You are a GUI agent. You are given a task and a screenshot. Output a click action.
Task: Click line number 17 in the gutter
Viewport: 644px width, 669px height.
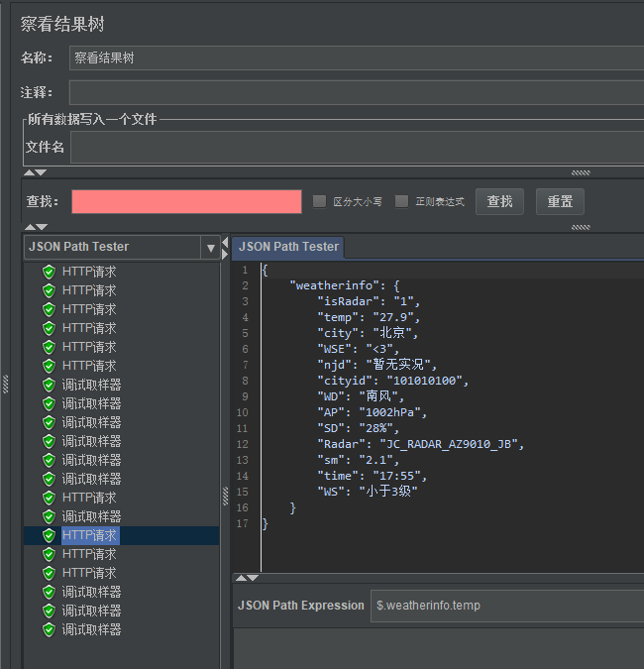click(243, 523)
